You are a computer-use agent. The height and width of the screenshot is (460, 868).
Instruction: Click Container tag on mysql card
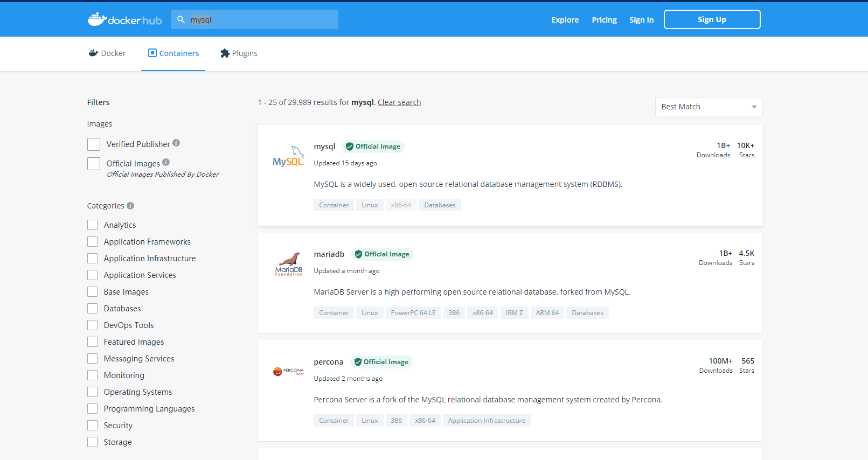[334, 205]
